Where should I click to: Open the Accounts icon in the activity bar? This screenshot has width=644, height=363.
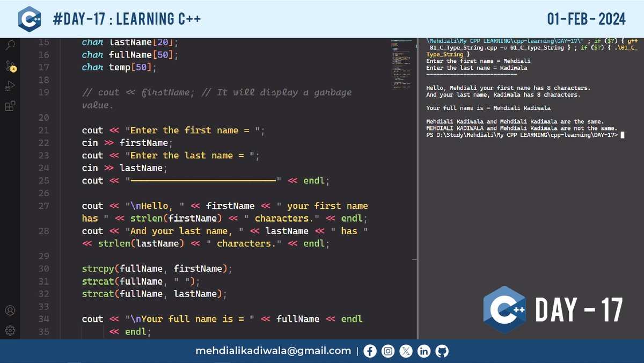pyautogui.click(x=10, y=310)
